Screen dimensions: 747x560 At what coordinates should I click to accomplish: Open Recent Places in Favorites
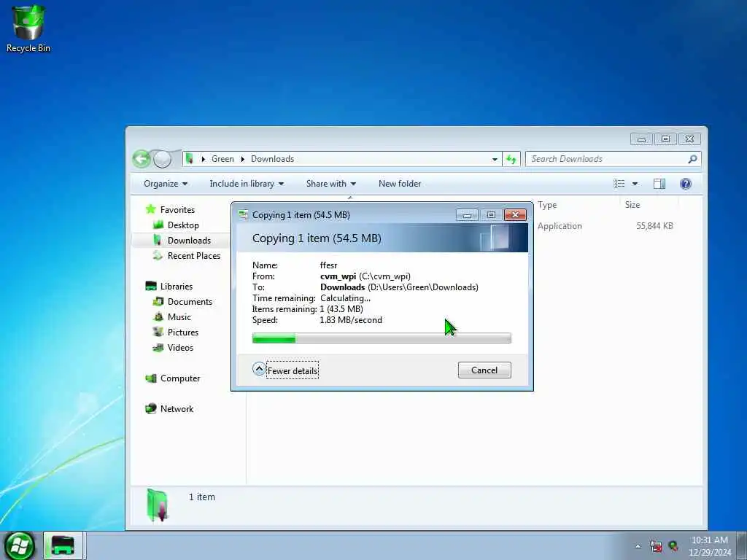194,256
